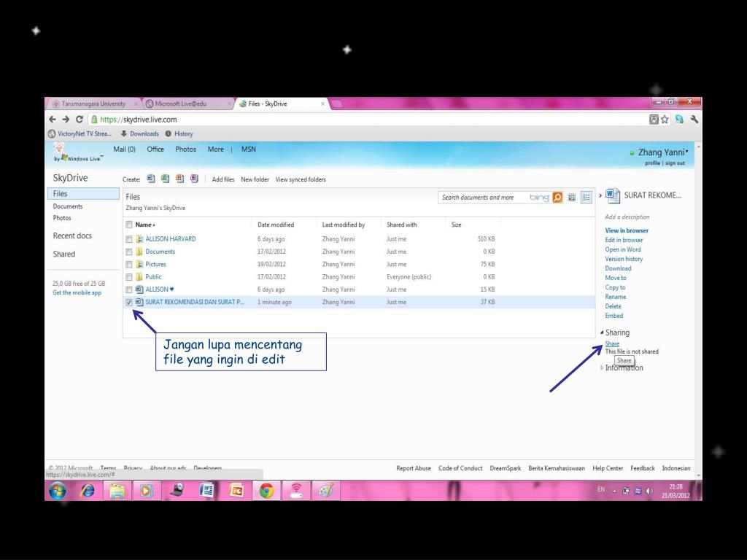Screen dimensions: 747x560
Task: Click Edit in browser
Action: (624, 240)
